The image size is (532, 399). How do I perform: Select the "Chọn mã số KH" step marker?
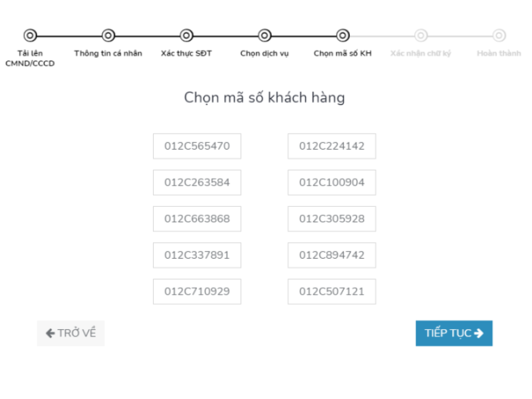pos(342,35)
